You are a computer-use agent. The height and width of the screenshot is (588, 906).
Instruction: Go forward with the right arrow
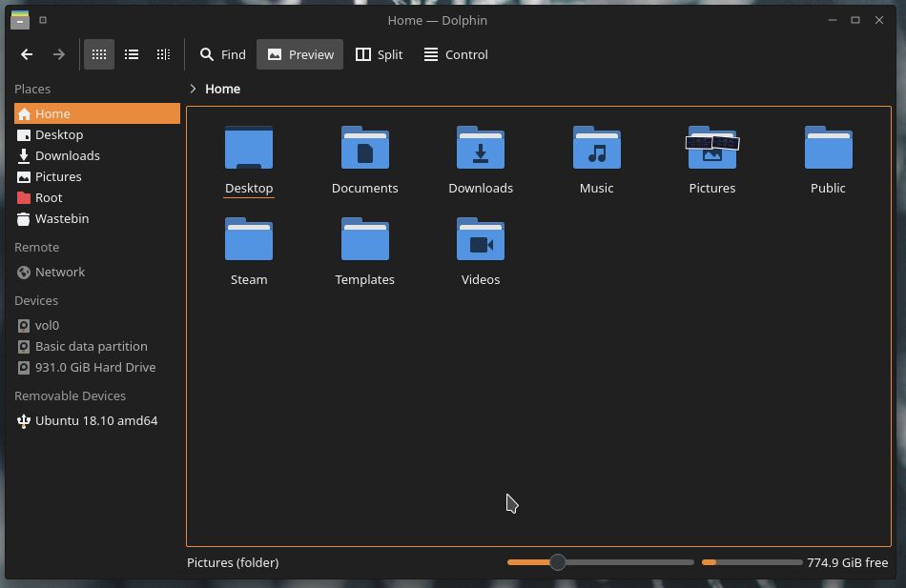coord(59,54)
